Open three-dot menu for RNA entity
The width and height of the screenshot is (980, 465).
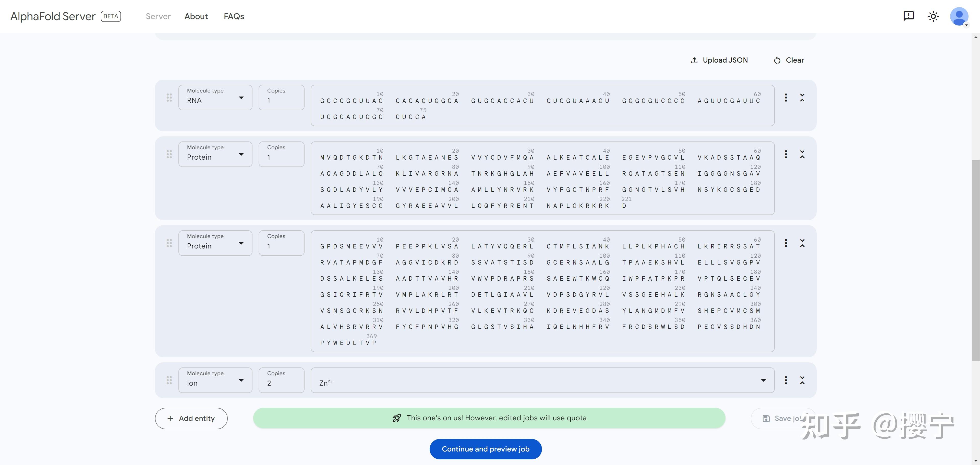pos(785,97)
